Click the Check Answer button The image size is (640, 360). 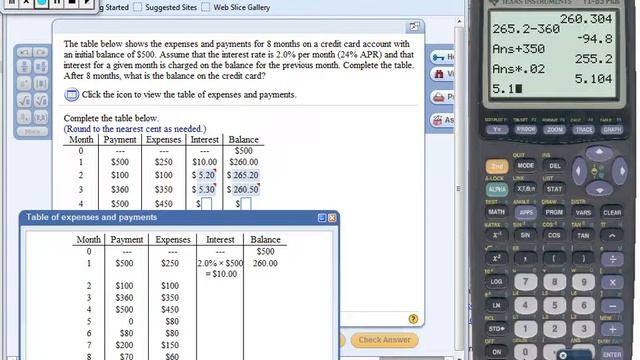pos(384,340)
